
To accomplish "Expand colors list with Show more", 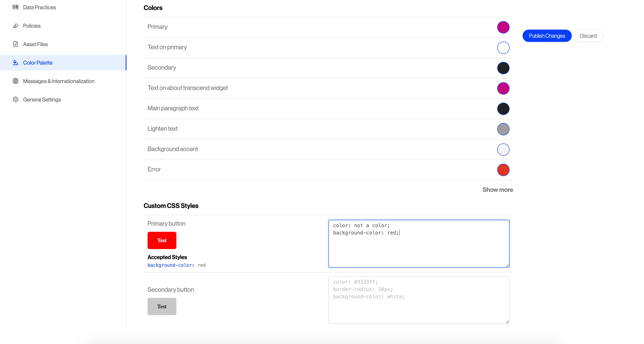I will (497, 190).
